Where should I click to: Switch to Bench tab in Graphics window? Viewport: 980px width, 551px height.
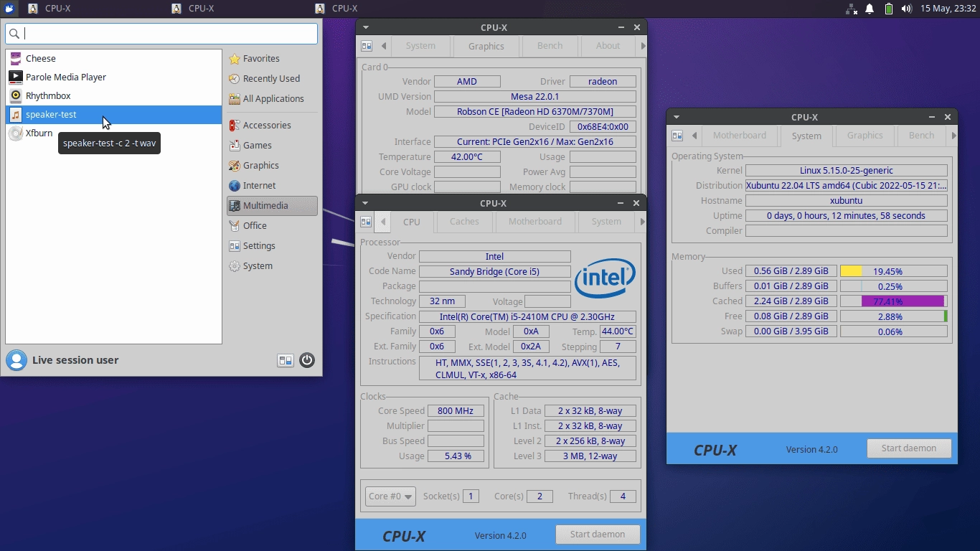coord(550,46)
